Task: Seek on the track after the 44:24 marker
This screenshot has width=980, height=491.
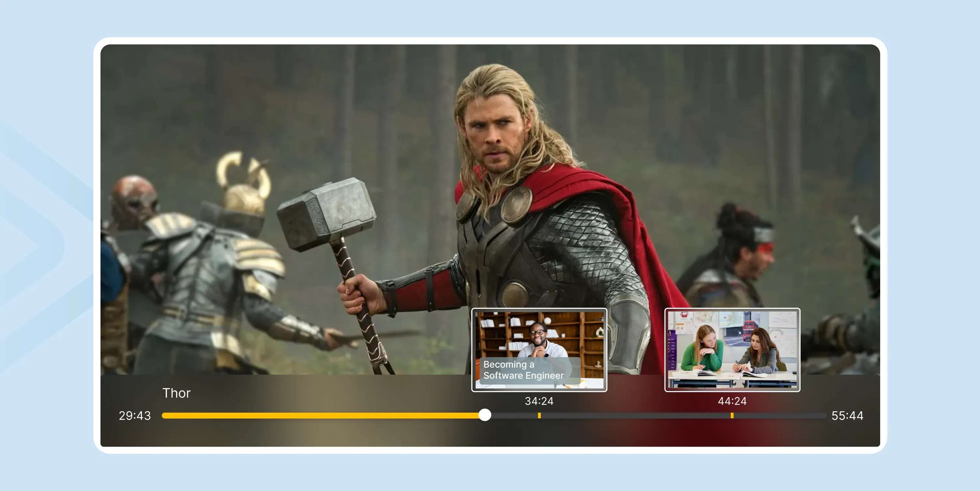Action: [780, 415]
